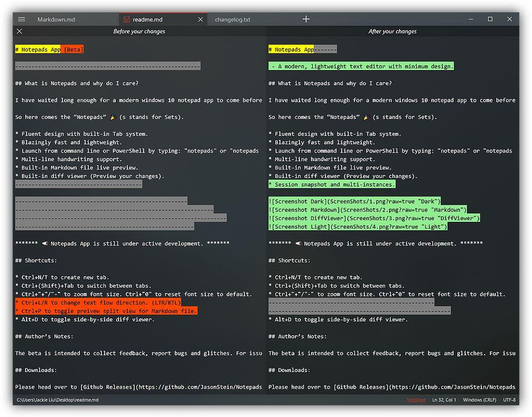Click the red save icon on readme.md tab
This screenshot has height=417, width=532.
point(127,19)
